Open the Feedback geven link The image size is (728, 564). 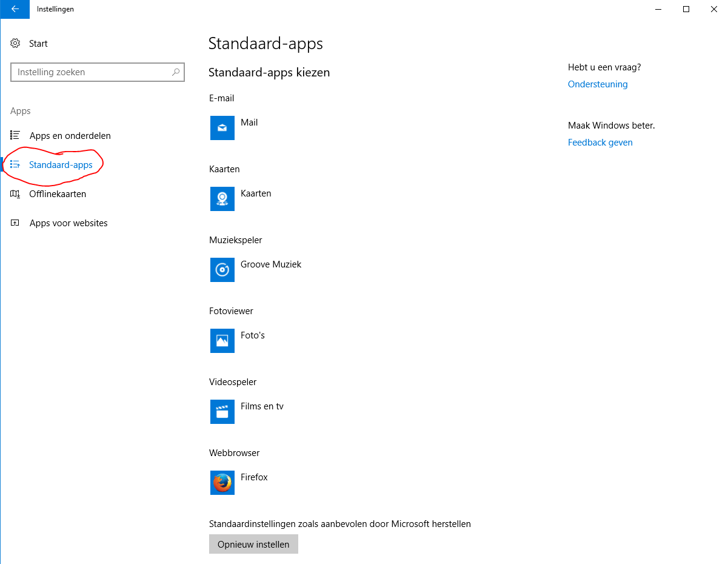pyautogui.click(x=600, y=142)
